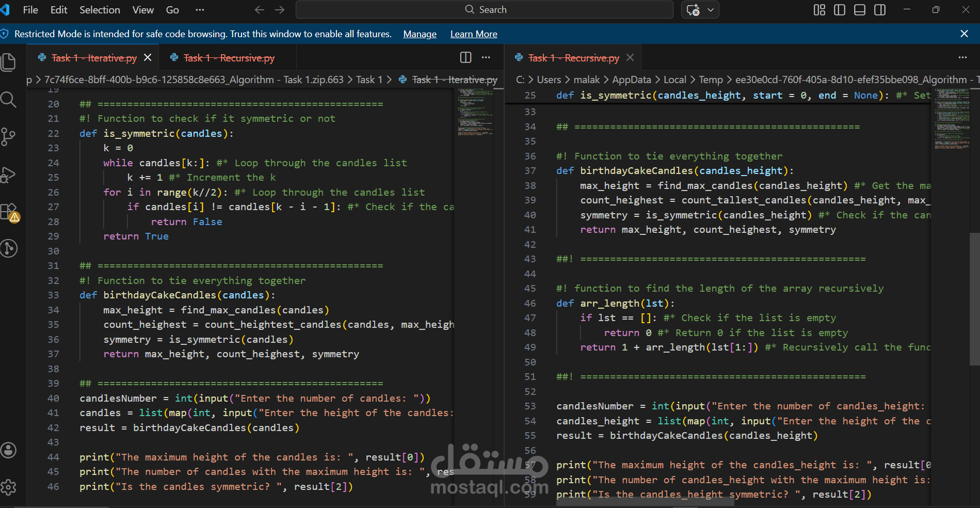Open the 'Temp' breadcrumb in the right editor

click(x=711, y=80)
